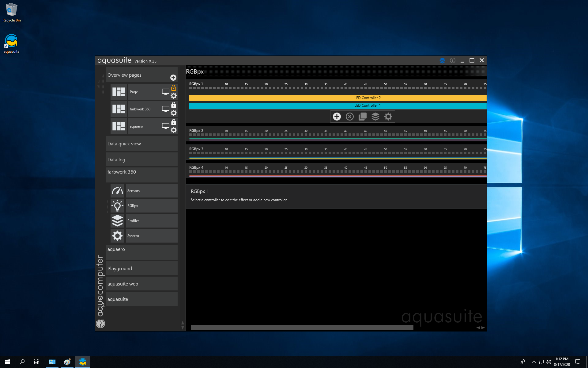This screenshot has width=588, height=368.
Task: Click the layers icon in RGBpx 1 toolbar
Action: [x=375, y=117]
